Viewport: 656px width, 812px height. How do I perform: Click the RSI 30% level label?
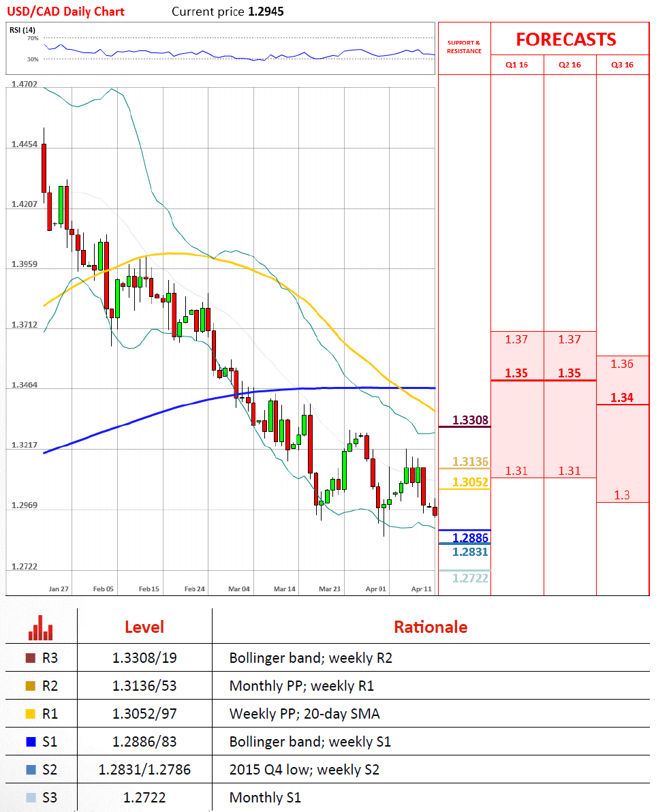tap(33, 59)
